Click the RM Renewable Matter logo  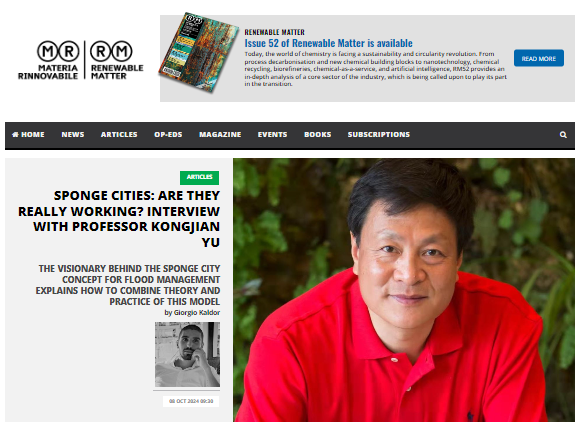[117, 60]
